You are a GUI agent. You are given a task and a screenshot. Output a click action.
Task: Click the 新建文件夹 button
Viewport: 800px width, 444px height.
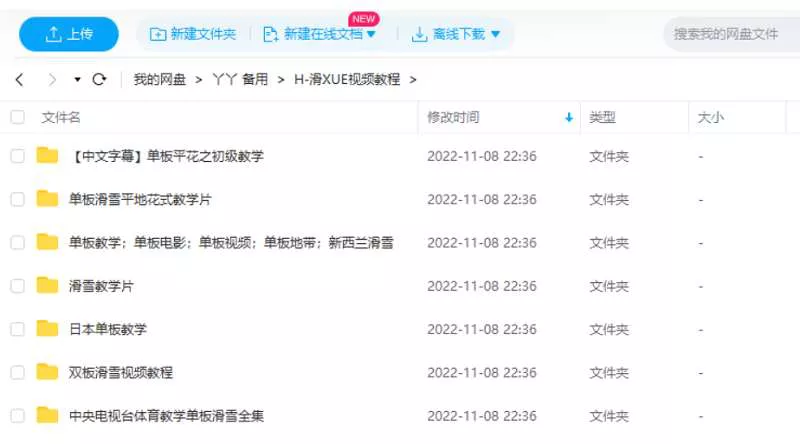coord(193,35)
